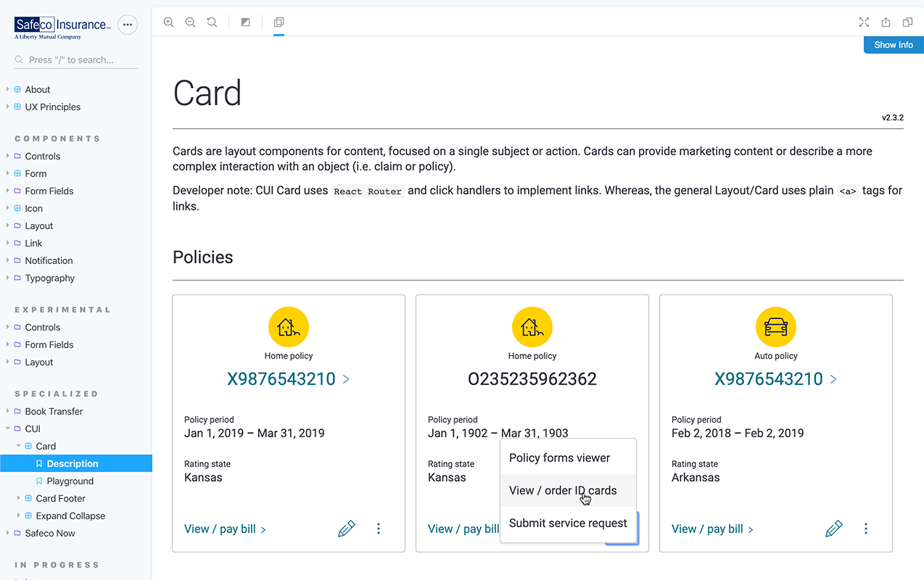
Task: Reset zoom using the toolbar icon
Action: click(x=212, y=22)
